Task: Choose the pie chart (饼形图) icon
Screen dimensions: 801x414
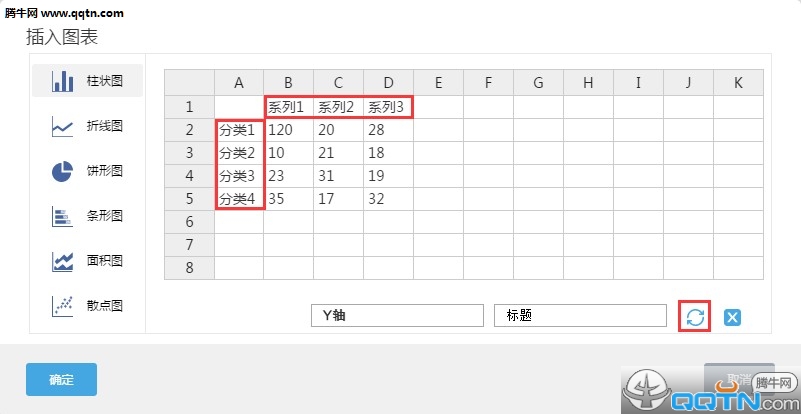Action: tap(63, 171)
